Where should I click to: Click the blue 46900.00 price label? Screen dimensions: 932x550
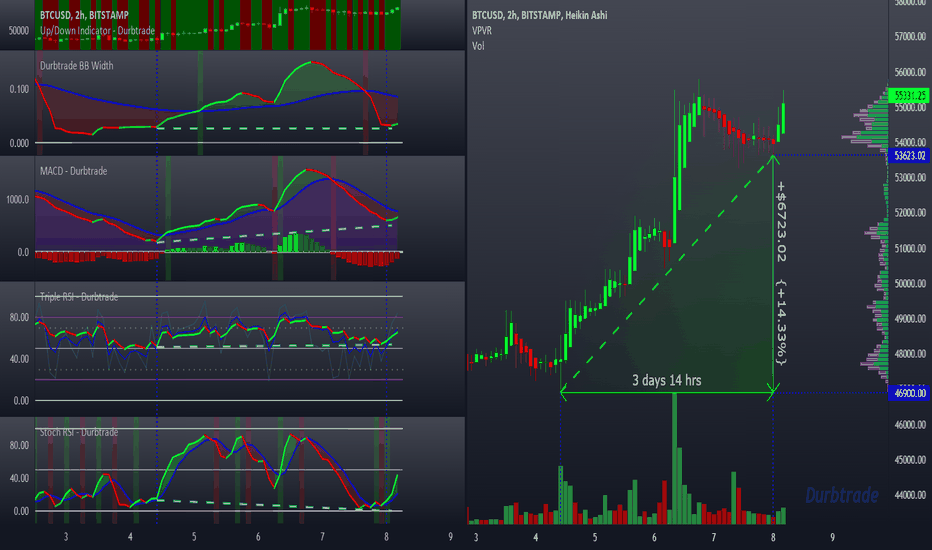pyautogui.click(x=909, y=392)
